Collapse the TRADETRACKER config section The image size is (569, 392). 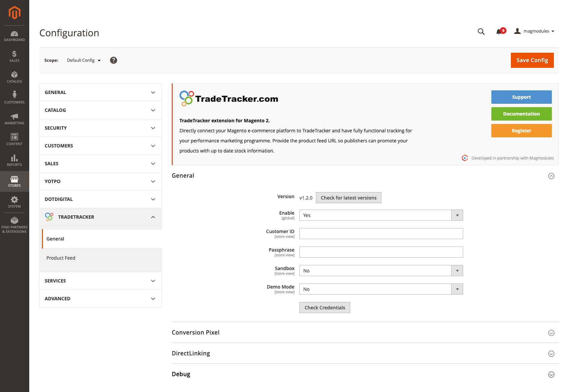click(100, 217)
